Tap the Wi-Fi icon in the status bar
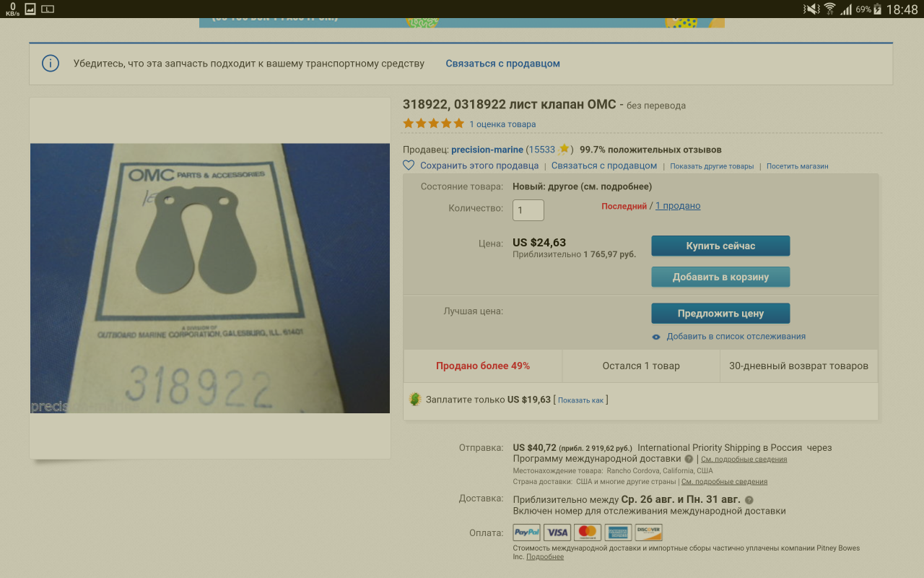Image resolution: width=924 pixels, height=578 pixels. click(829, 9)
